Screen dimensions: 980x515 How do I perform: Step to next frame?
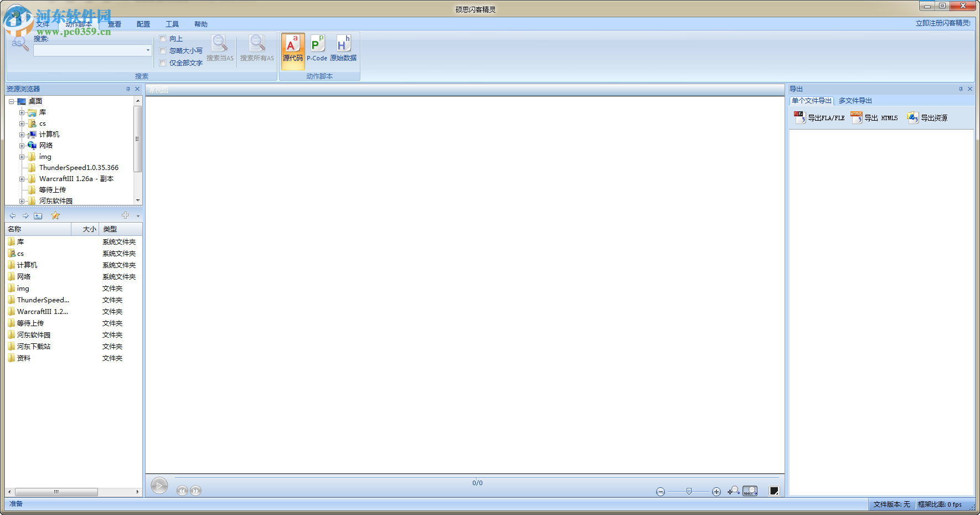[x=195, y=491]
